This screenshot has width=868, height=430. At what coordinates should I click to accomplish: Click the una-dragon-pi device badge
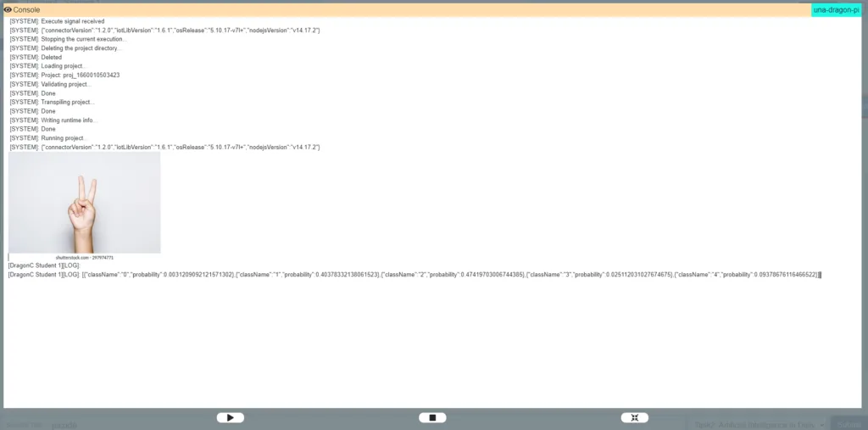[836, 10]
